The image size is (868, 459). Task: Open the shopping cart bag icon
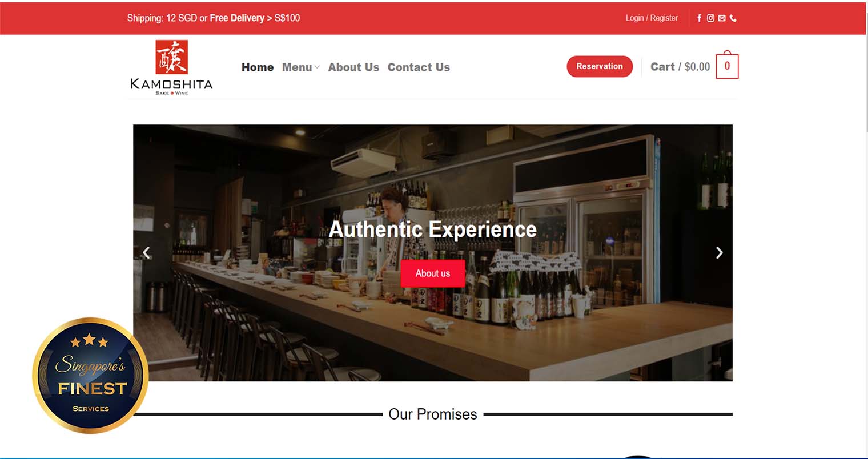coord(727,66)
